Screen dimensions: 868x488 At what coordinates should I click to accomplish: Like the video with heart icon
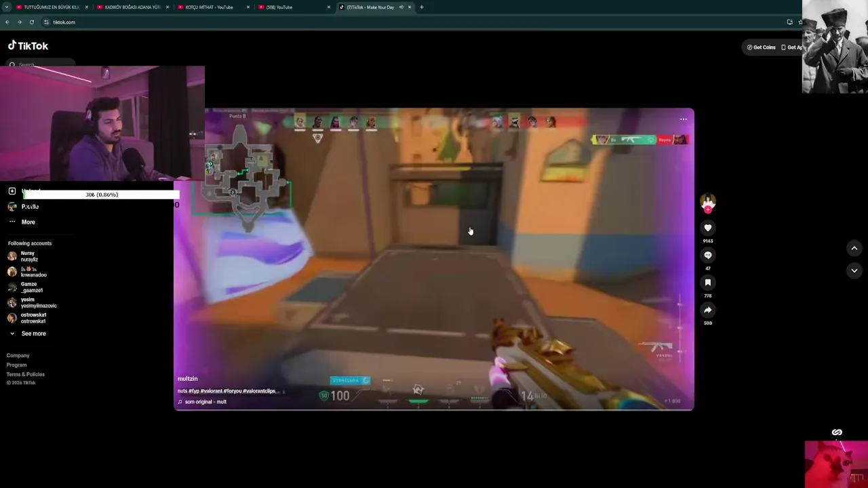(x=707, y=228)
